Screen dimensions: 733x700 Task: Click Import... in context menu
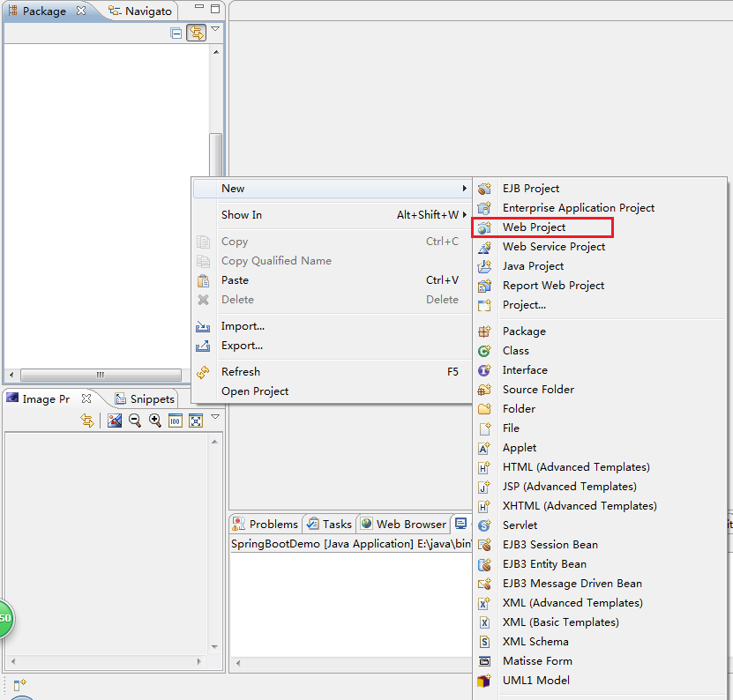point(243,326)
